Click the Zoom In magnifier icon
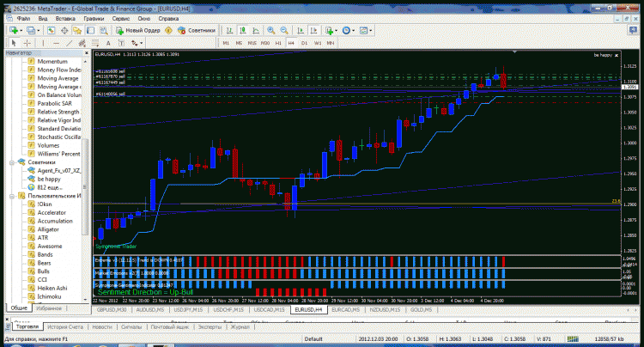Screen dimensions: 644x347 (x=271, y=30)
